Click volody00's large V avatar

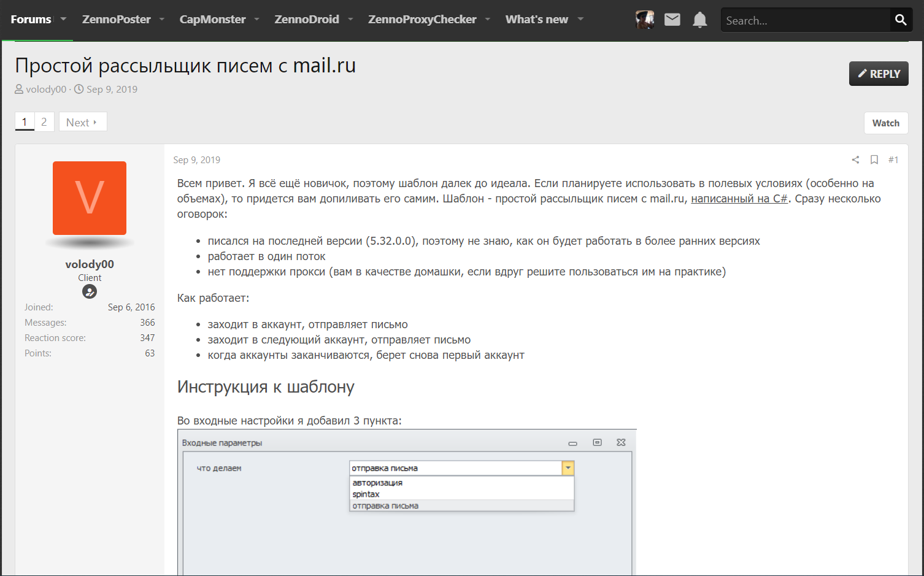click(90, 198)
